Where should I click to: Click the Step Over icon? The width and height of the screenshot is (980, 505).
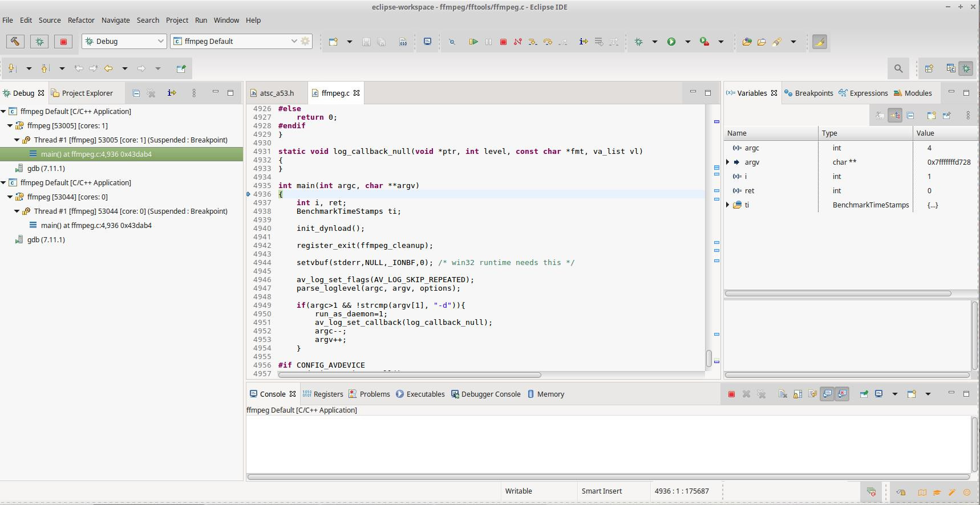click(548, 42)
